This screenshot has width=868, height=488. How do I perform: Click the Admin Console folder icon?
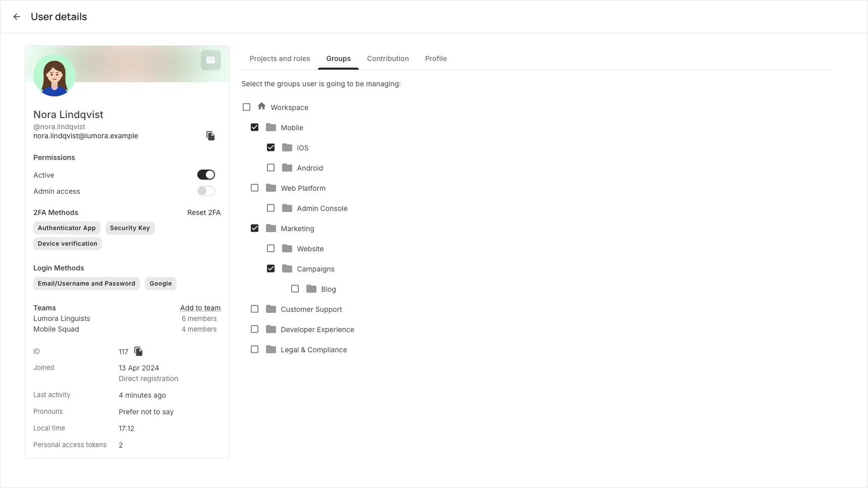[x=287, y=208]
